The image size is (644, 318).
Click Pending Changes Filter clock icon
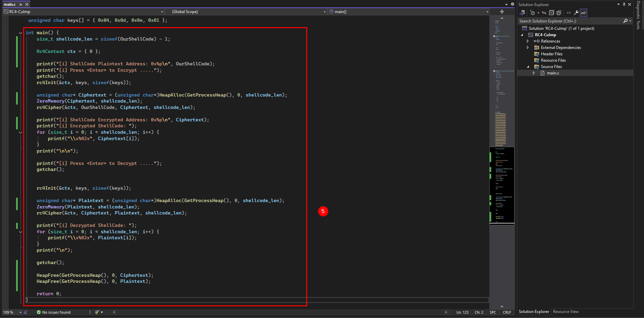pyautogui.click(x=533, y=13)
